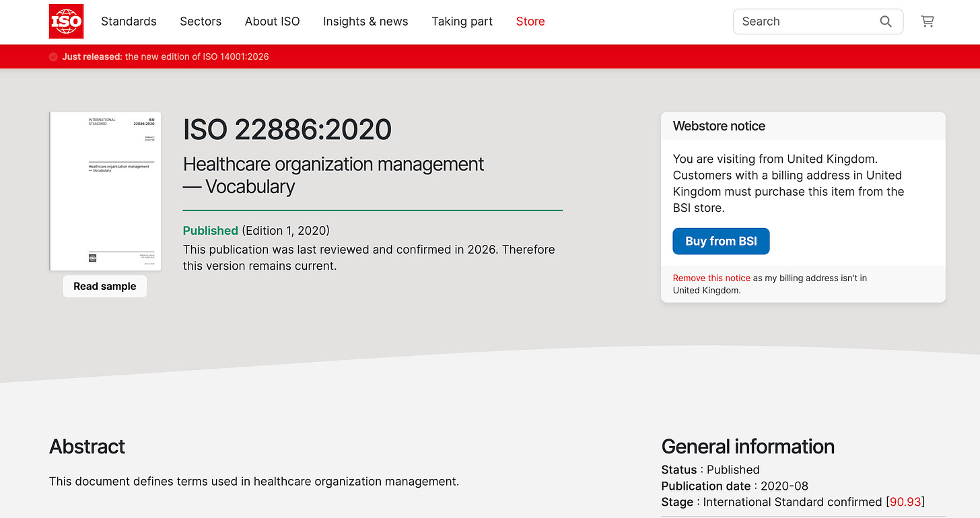Image resolution: width=980 pixels, height=518 pixels.
Task: Click the abstract sentence about healthcare terms
Action: (254, 482)
